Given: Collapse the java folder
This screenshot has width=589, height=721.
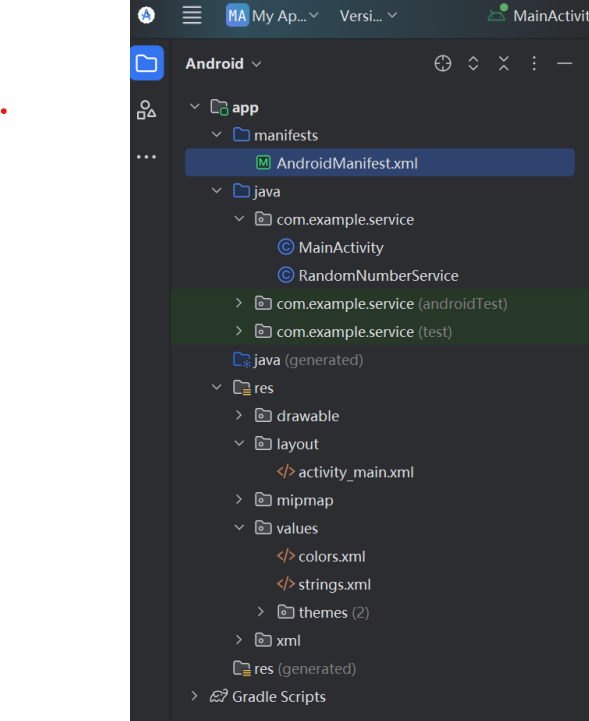Looking at the screenshot, I should click(x=217, y=191).
